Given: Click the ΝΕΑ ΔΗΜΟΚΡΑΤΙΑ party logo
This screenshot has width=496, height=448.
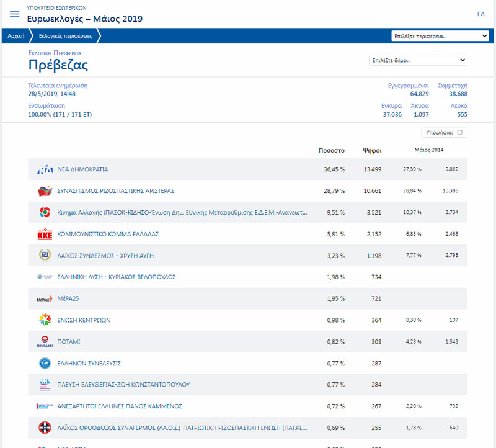Looking at the screenshot, I should [x=45, y=169].
